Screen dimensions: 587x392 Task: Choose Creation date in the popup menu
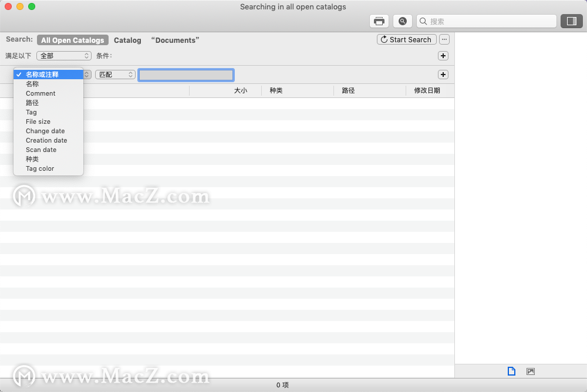point(48,140)
